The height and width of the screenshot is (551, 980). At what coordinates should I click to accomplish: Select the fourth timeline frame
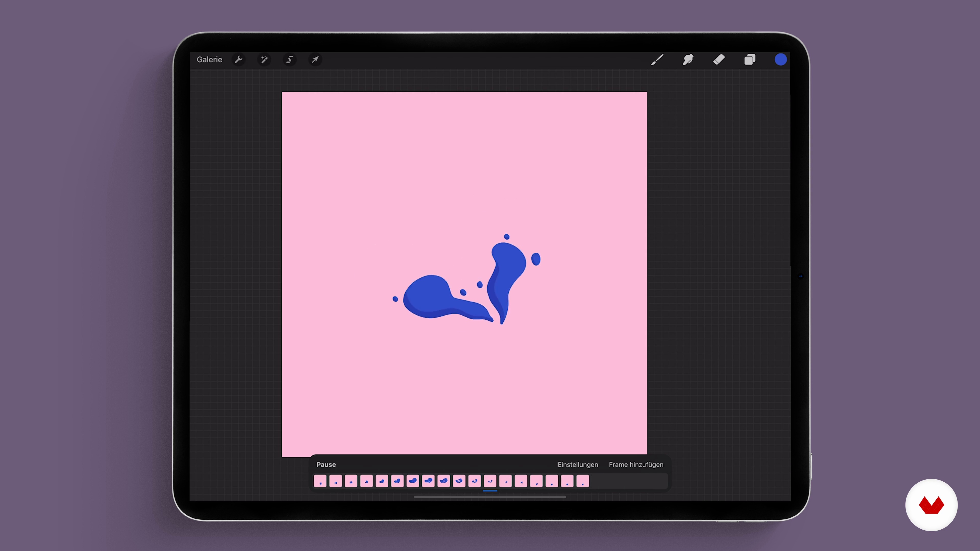(366, 481)
